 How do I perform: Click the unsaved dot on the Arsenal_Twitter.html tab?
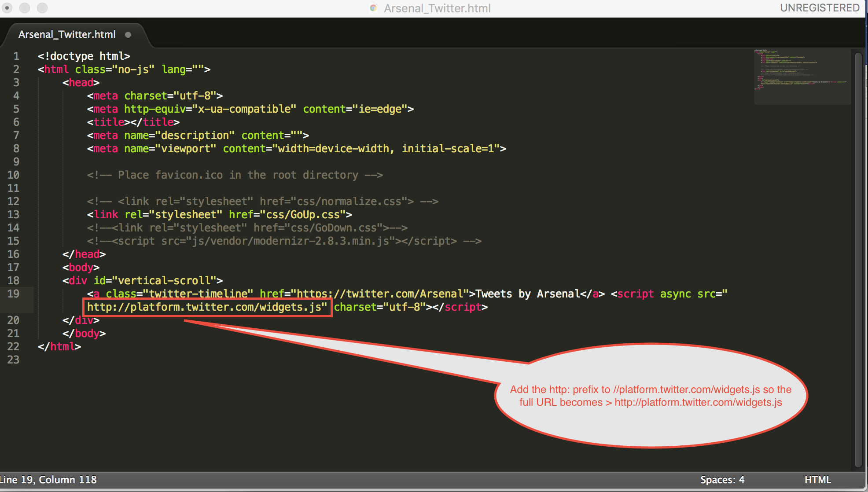click(x=128, y=34)
